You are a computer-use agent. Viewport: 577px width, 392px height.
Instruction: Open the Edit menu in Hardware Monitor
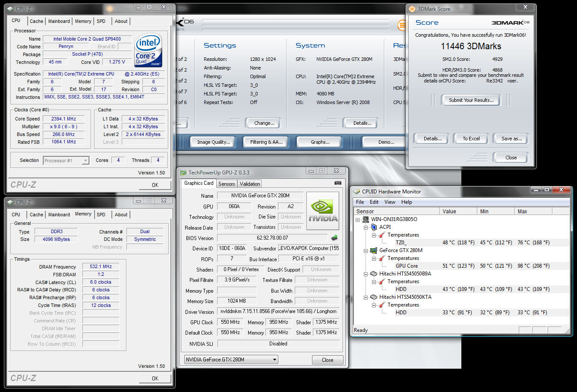coord(374,202)
